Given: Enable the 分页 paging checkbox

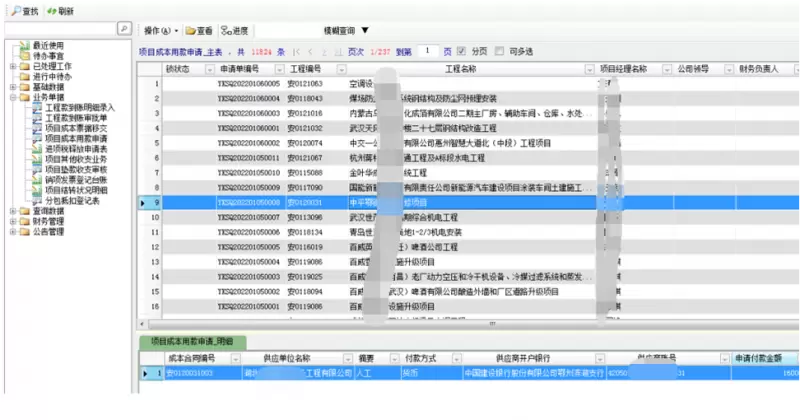Looking at the screenshot, I should point(461,50).
